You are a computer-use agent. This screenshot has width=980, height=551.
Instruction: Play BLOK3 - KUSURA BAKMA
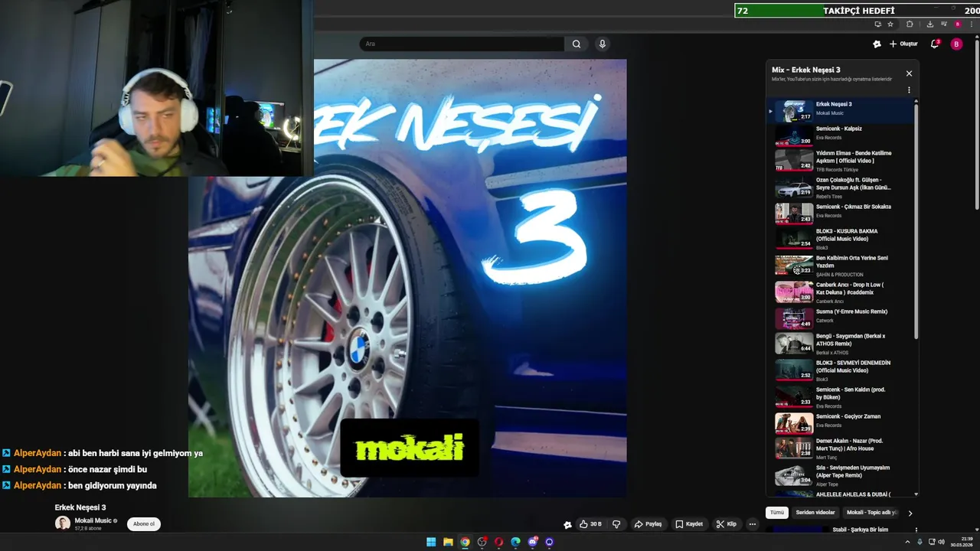pyautogui.click(x=840, y=239)
